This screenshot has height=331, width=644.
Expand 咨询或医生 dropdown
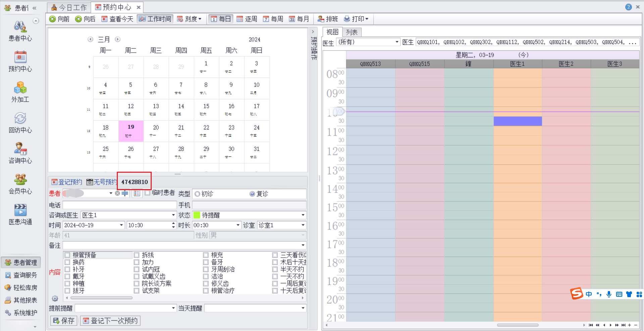pyautogui.click(x=174, y=215)
